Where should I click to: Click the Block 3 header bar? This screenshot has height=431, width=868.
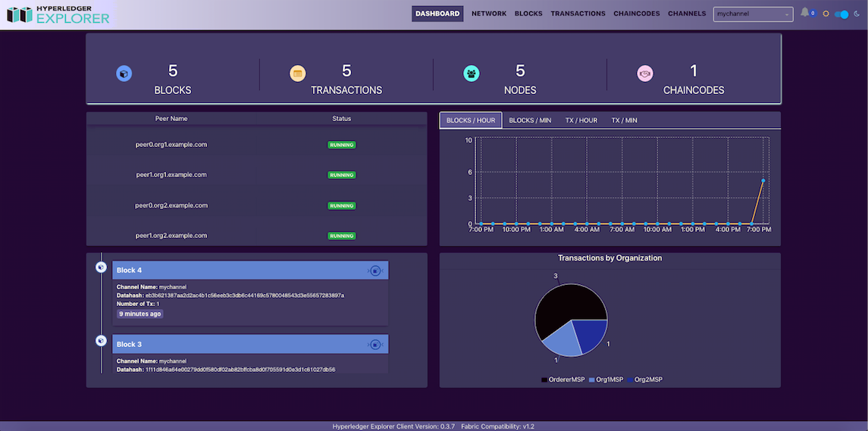[x=250, y=344]
